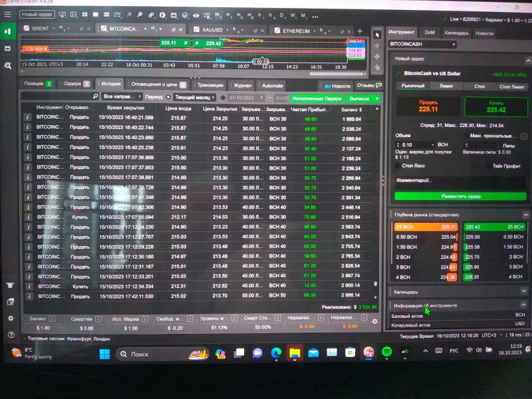Open Spotify from the taskbar
The height and width of the screenshot is (399, 532).
[387, 352]
